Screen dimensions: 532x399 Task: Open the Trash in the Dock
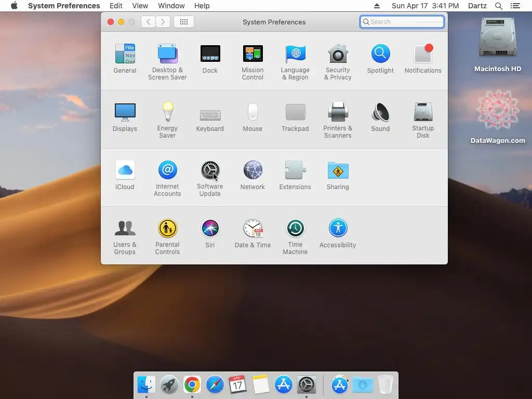click(385, 384)
